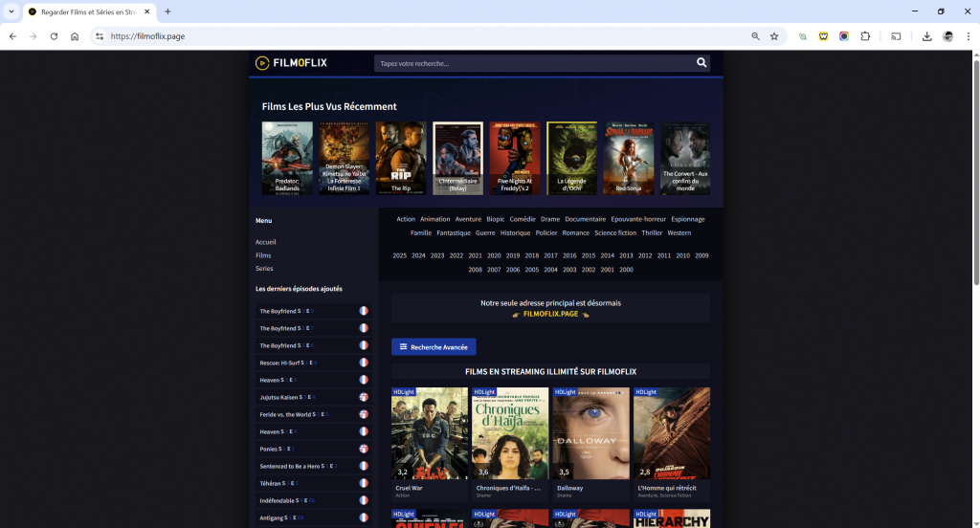The image size is (980, 528).
Task: Click the flag icon beside Jujutsu Kaisen
Action: [x=363, y=397]
